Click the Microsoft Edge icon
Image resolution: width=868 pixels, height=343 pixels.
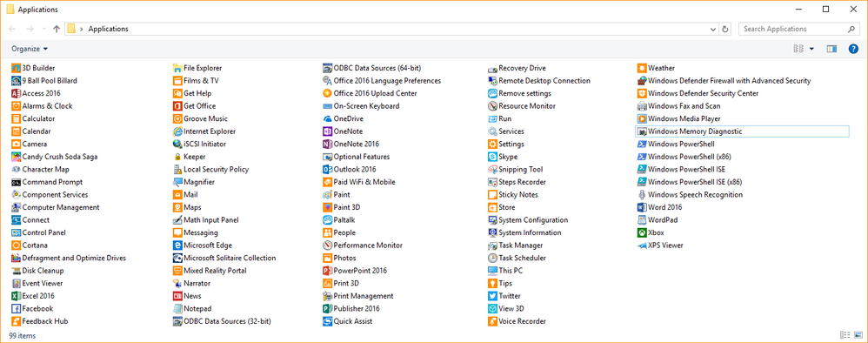(177, 245)
